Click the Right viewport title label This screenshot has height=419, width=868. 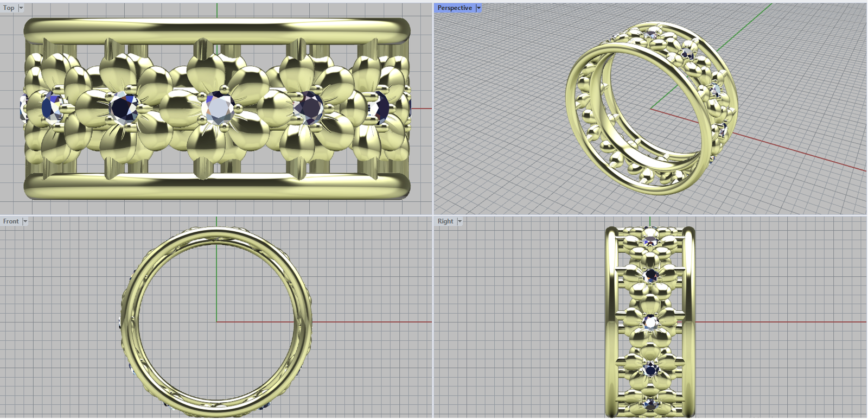(x=445, y=221)
